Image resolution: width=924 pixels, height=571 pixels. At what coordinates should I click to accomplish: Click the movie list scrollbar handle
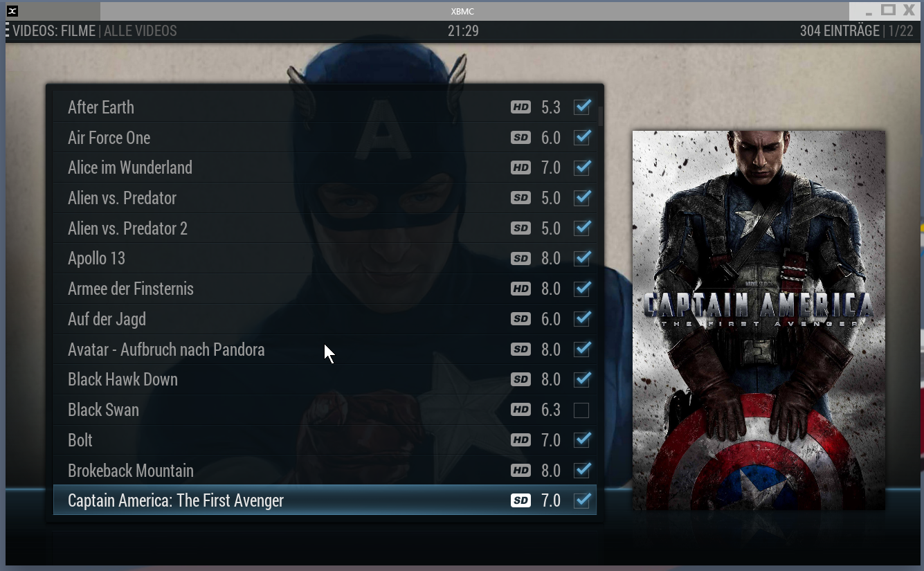pyautogui.click(x=600, y=116)
